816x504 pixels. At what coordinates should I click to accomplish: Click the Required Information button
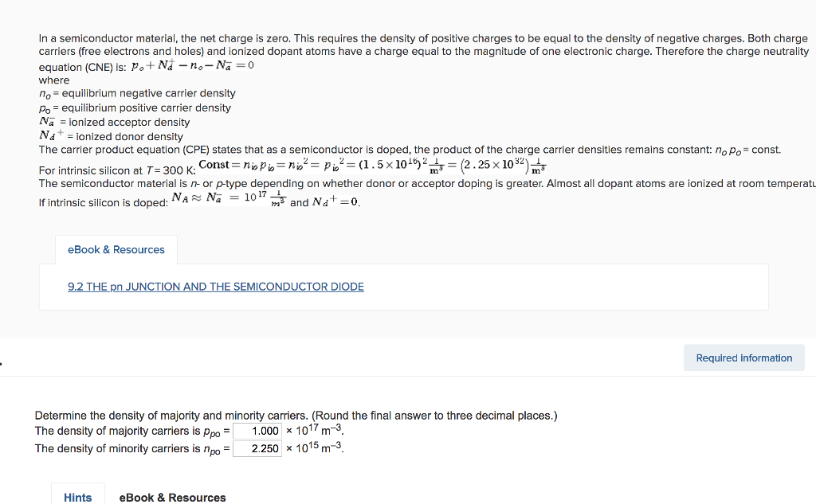click(x=743, y=357)
